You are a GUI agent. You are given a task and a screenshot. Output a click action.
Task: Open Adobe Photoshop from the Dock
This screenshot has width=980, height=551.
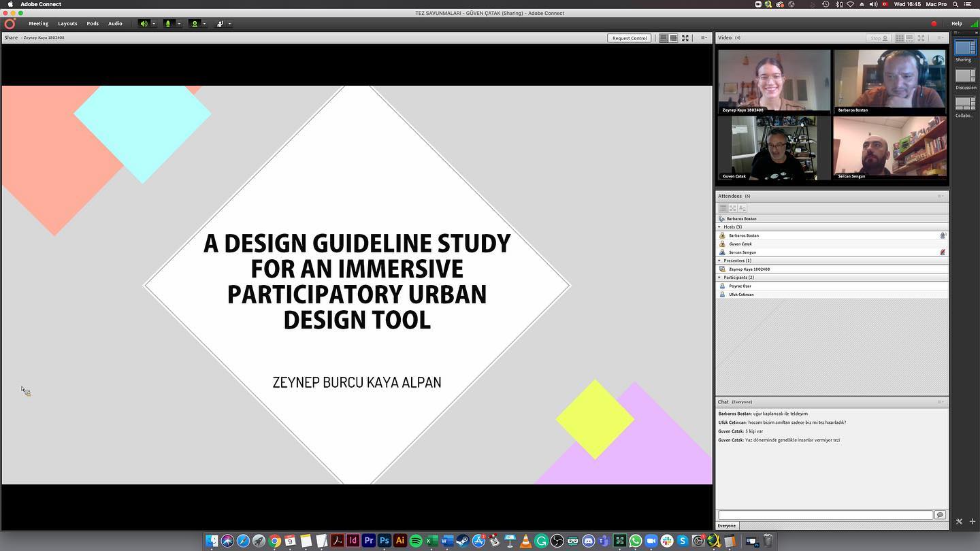pyautogui.click(x=385, y=541)
